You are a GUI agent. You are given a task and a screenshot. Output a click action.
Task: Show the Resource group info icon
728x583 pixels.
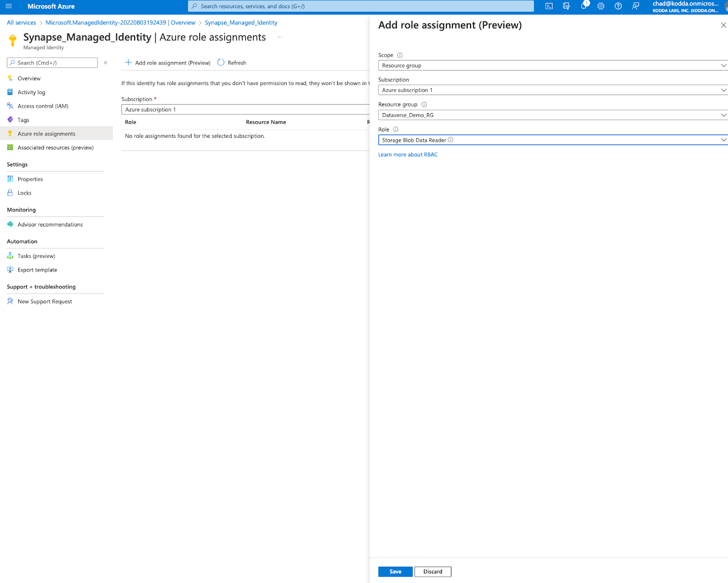(x=424, y=105)
